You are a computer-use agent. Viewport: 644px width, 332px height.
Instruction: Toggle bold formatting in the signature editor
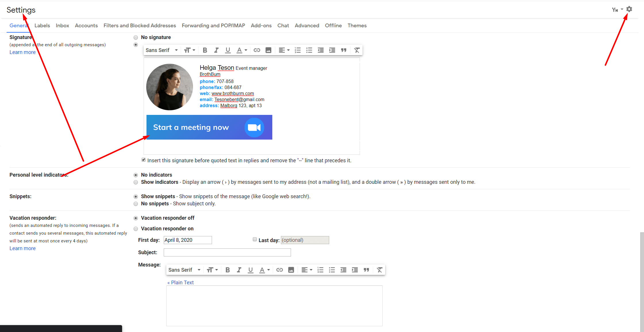[205, 50]
